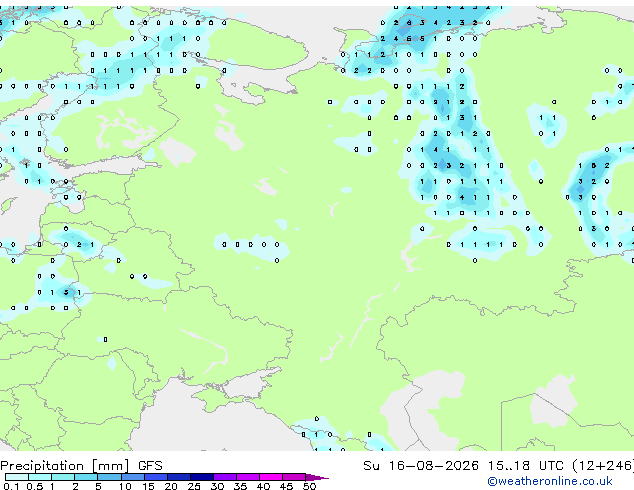This screenshot has height=490, width=634.
Task: Click the "Precipitation [mm] GFS" title
Action: pos(81,466)
